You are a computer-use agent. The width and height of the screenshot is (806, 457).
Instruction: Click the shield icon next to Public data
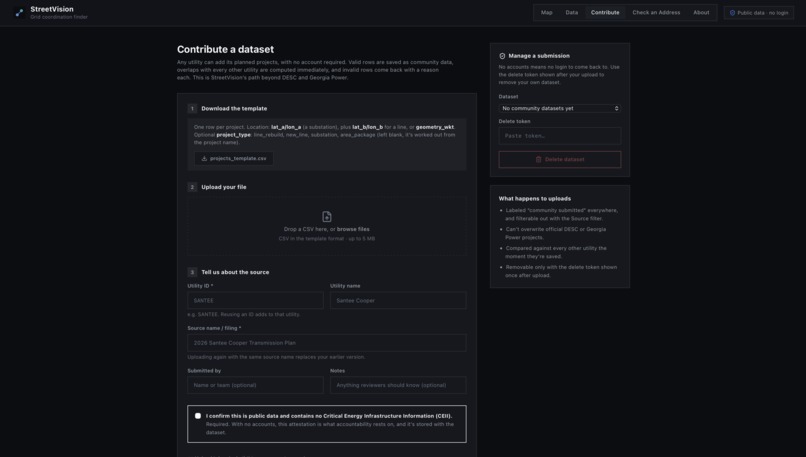tap(732, 13)
